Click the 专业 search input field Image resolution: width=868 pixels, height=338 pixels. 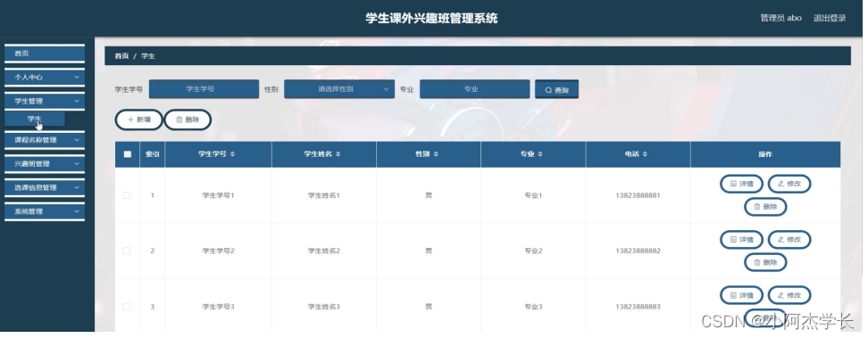[x=474, y=89]
